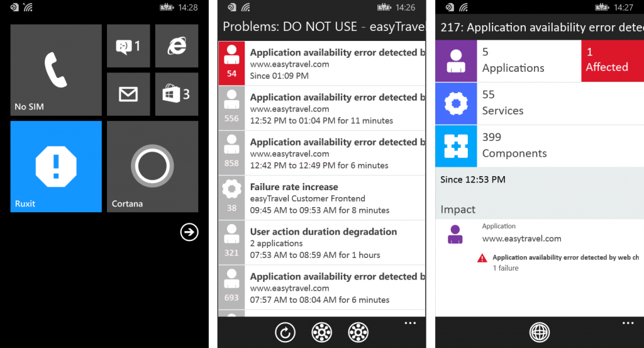Open problem lasting 12:52 PM to 01:04 PM
Image resolution: width=644 pixels, height=348 pixels.
pyautogui.click(x=322, y=108)
